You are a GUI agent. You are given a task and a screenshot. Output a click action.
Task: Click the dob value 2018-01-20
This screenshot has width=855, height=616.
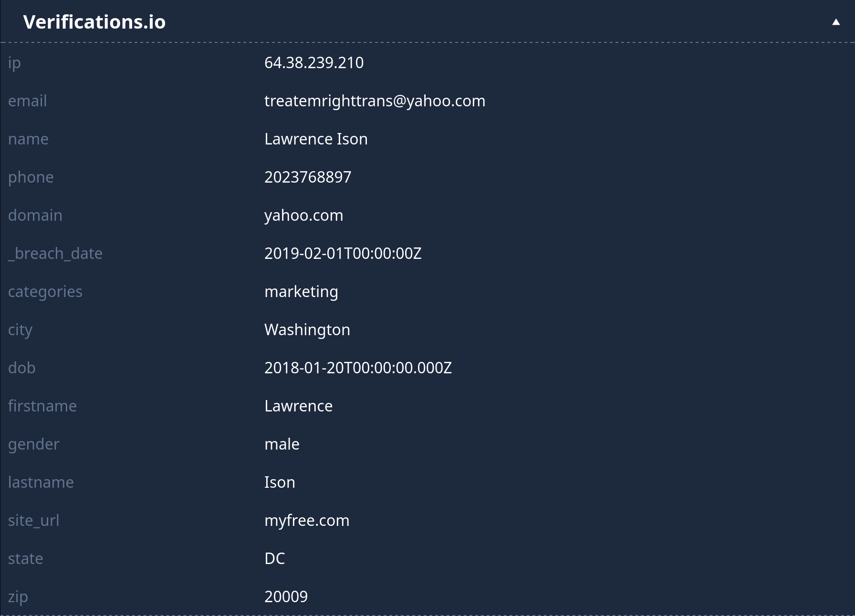358,368
